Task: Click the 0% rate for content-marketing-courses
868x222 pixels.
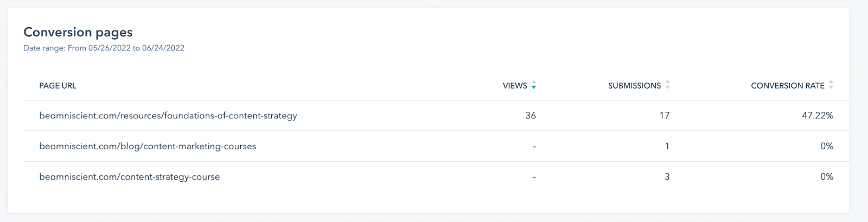Action: tap(827, 146)
